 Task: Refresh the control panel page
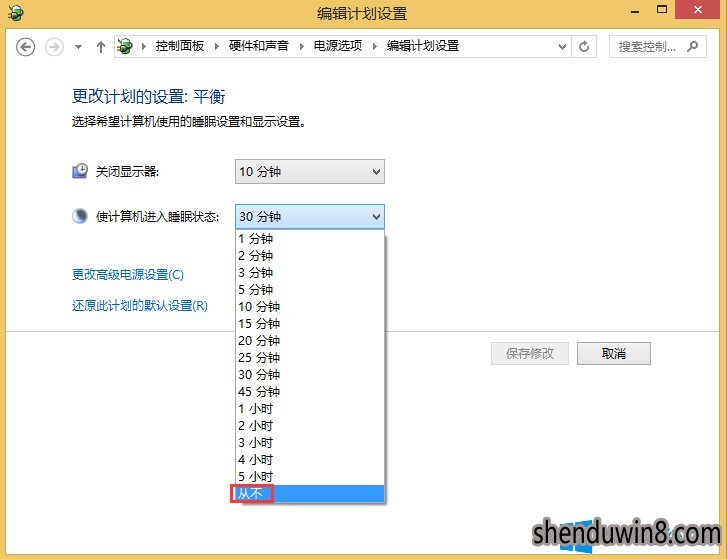pyautogui.click(x=584, y=46)
